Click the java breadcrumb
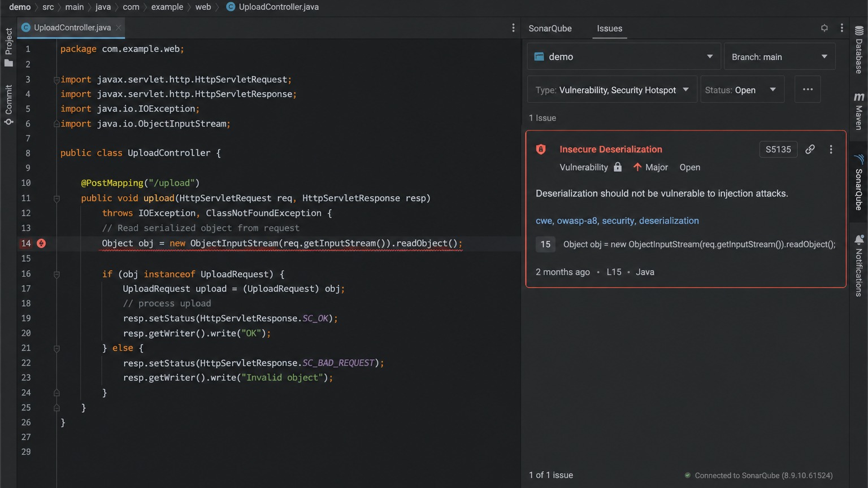Image resolution: width=868 pixels, height=488 pixels. [103, 7]
